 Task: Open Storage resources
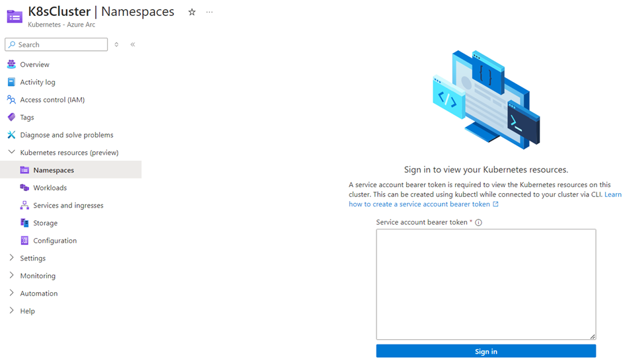45,223
